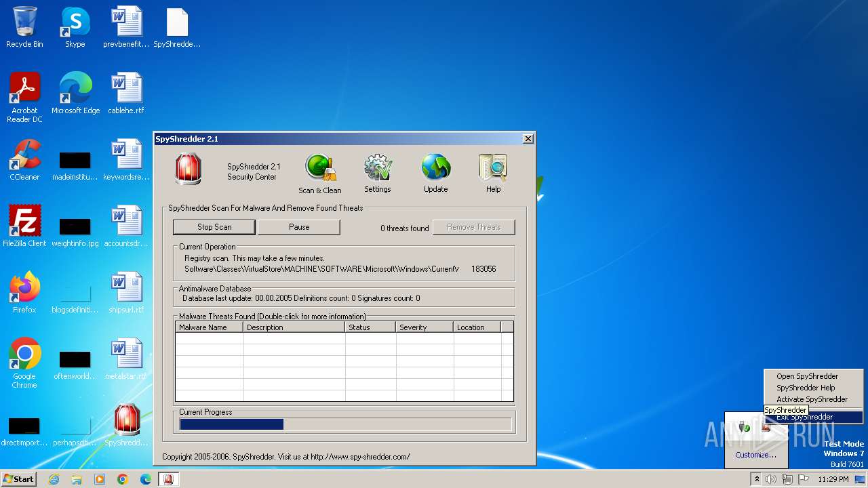Launch Firefox desktop shortcut
The height and width of the screenshot is (488, 868).
point(24,293)
